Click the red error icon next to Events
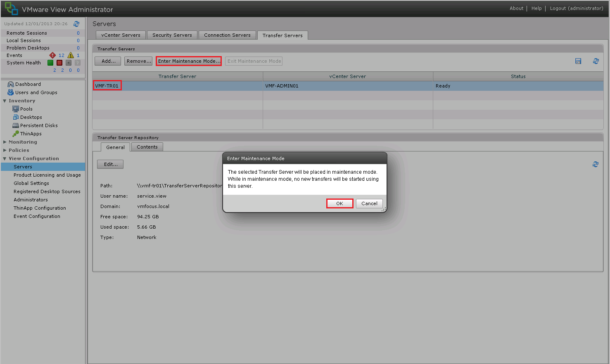Image resolution: width=610 pixels, height=364 pixels. (x=52, y=55)
